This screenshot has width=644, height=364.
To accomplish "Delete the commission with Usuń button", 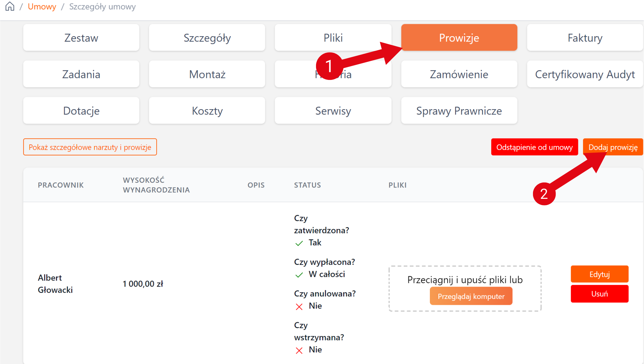I will pyautogui.click(x=599, y=294).
